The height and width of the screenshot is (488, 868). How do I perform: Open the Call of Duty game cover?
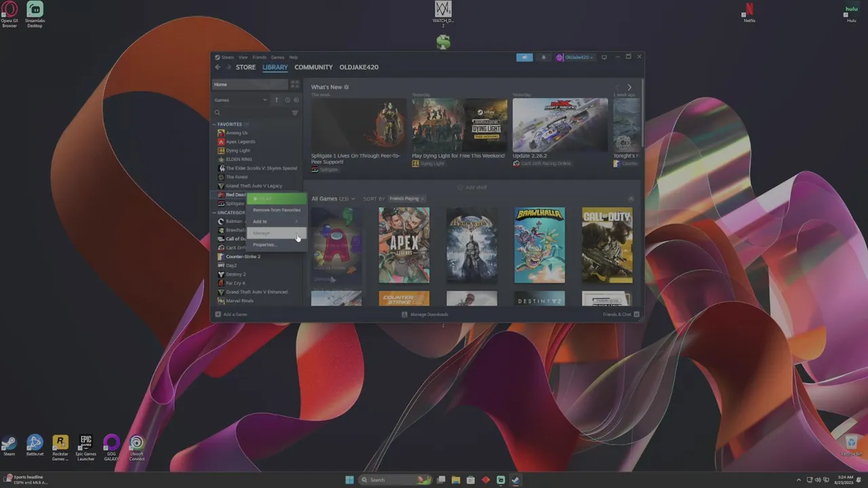coord(607,245)
